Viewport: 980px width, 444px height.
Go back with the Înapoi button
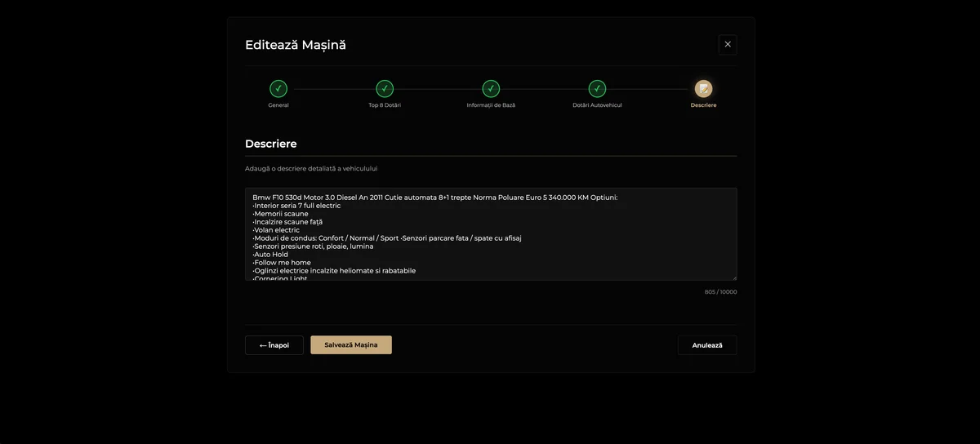[274, 345]
